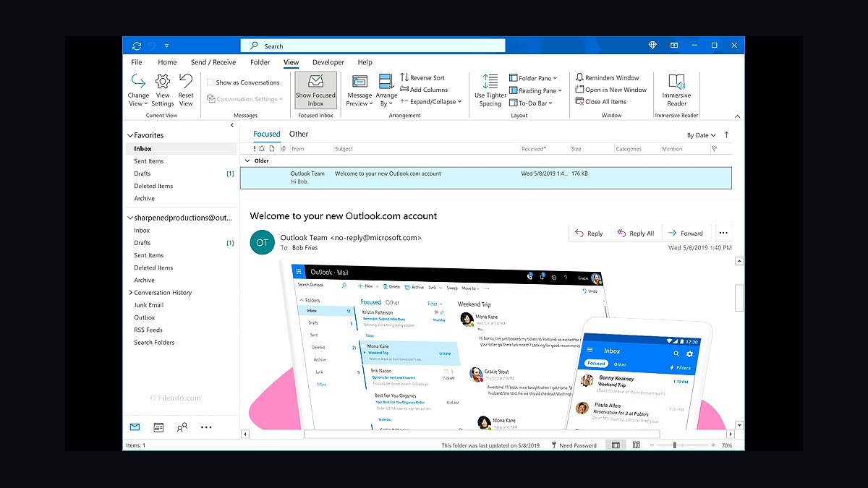Toggle Use Tighter Spacing

(x=490, y=90)
